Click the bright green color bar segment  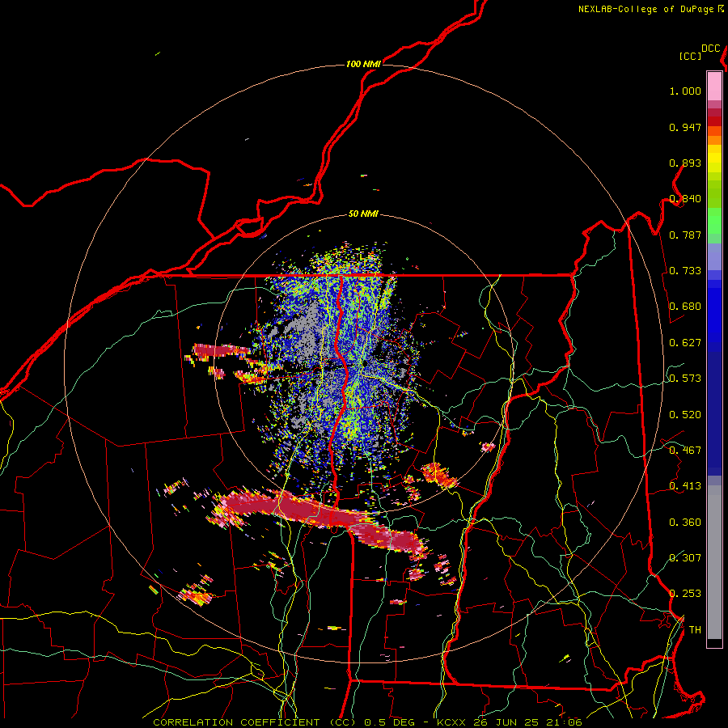click(714, 221)
